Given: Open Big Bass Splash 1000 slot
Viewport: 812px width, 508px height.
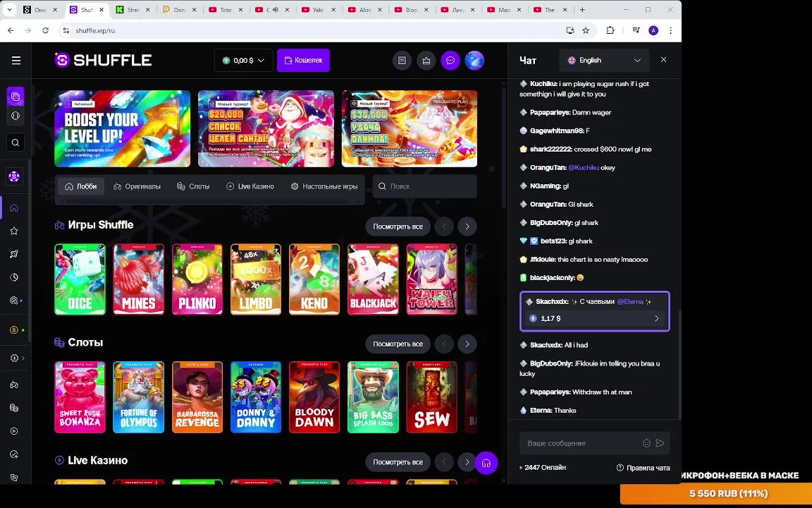Looking at the screenshot, I should pos(374,397).
